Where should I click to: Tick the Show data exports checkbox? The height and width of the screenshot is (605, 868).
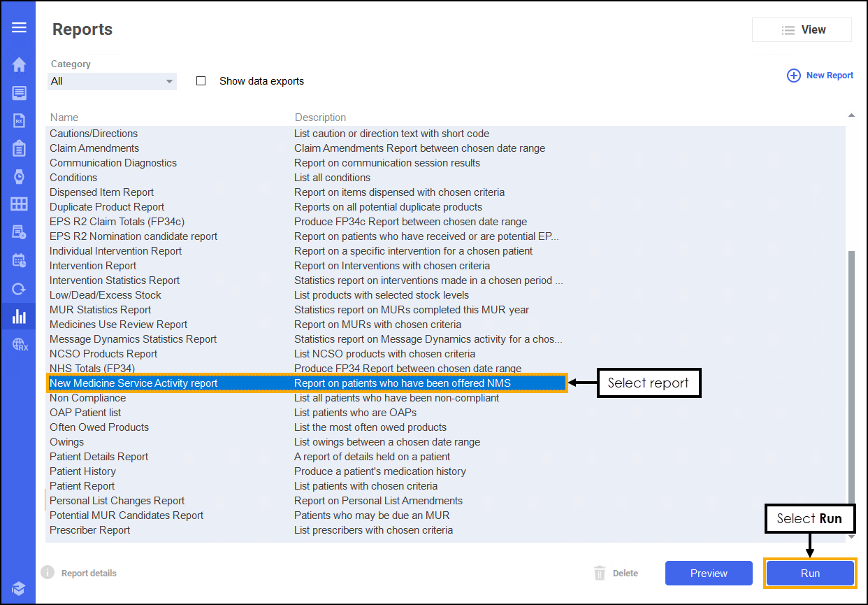point(201,81)
